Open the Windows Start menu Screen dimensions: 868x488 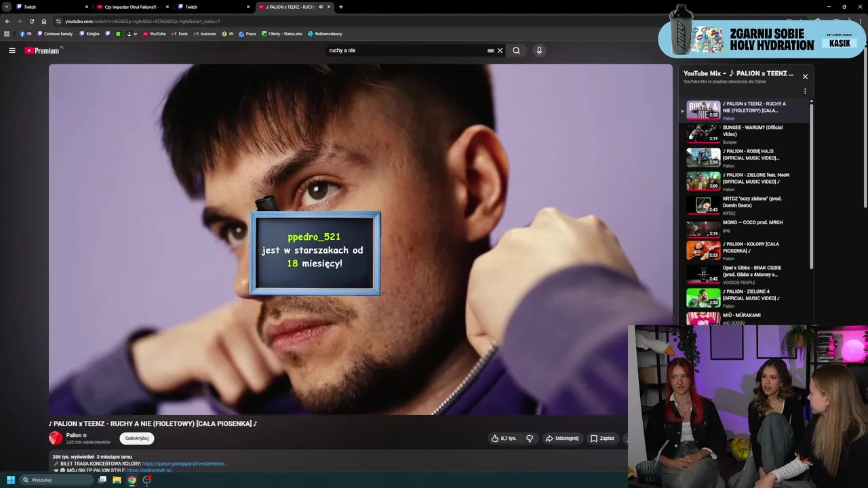[x=10, y=480]
